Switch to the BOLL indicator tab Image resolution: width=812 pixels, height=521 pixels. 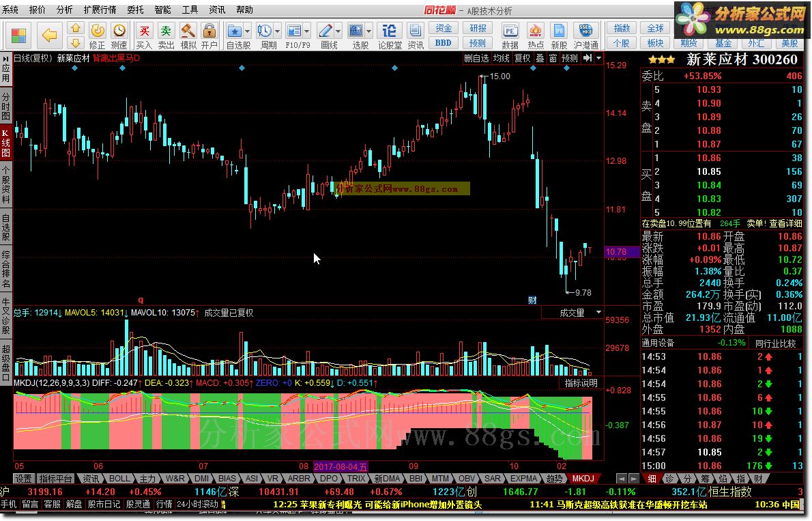point(119,478)
